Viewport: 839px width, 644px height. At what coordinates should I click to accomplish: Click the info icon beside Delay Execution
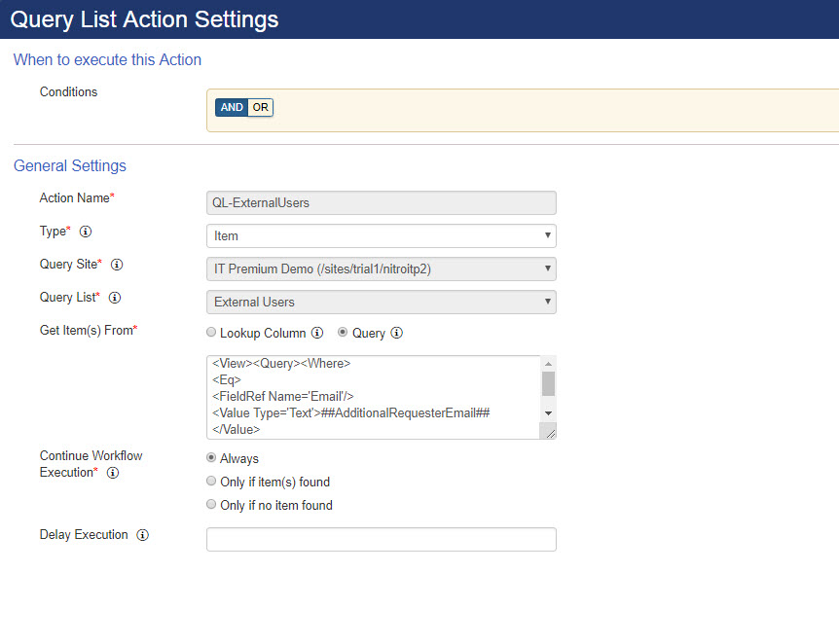pos(143,535)
